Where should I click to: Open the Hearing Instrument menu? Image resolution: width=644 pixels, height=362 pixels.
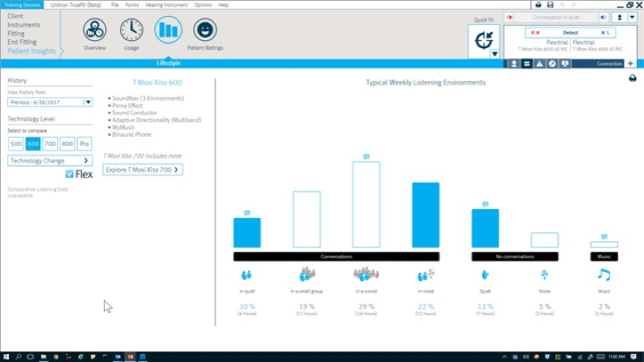pos(167,5)
